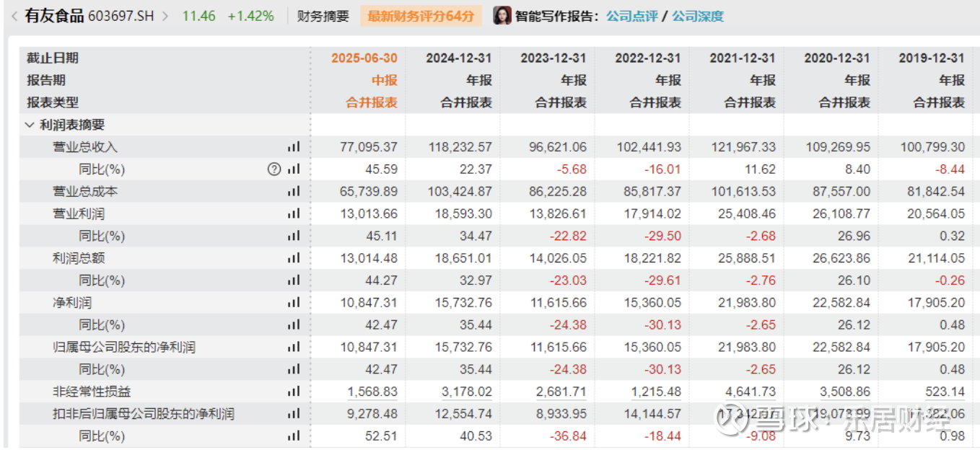Show the chart for 非经常性损益 row

pos(293,392)
